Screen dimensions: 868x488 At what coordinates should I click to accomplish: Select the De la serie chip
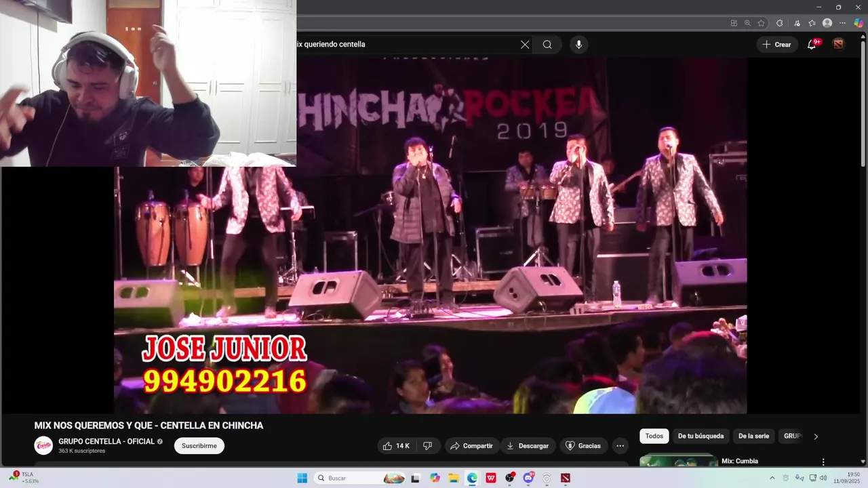coord(753,436)
